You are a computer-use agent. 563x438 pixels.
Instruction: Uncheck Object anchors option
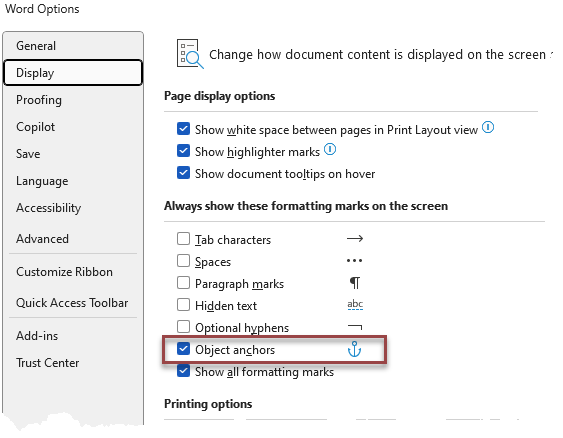[x=183, y=349]
